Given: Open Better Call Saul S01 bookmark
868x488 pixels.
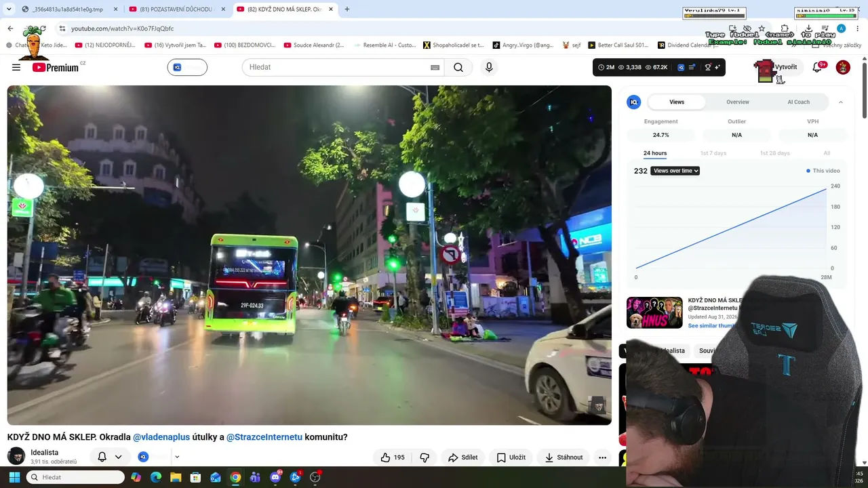Looking at the screenshot, I should click(618, 45).
